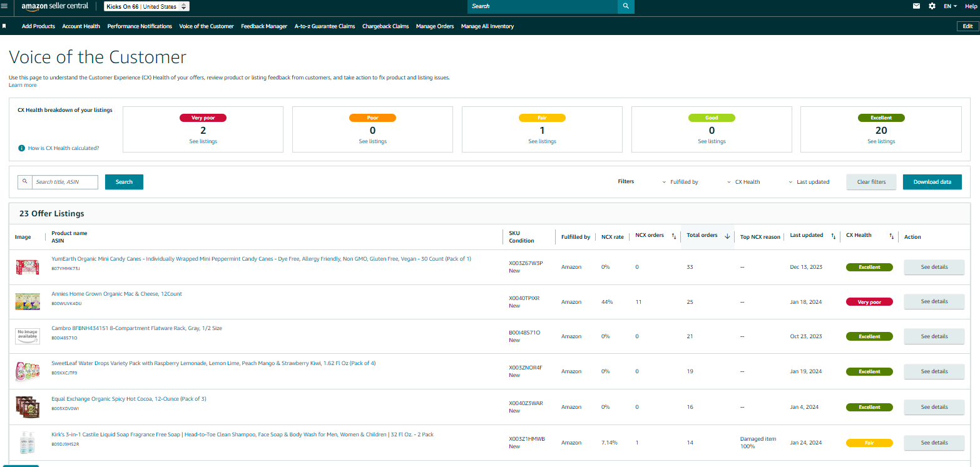The image size is (980, 467).
Task: Open Chargeback Claims
Action: pos(385,26)
